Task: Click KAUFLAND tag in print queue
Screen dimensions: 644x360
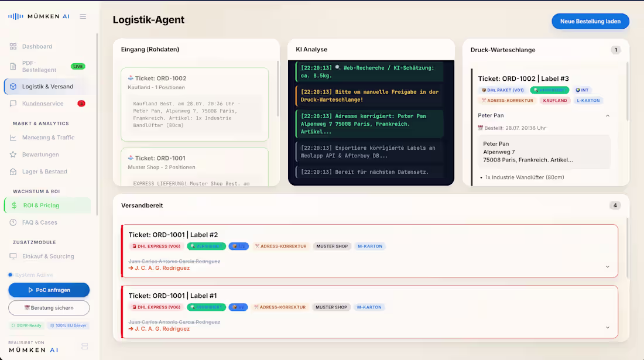Action: click(x=555, y=100)
